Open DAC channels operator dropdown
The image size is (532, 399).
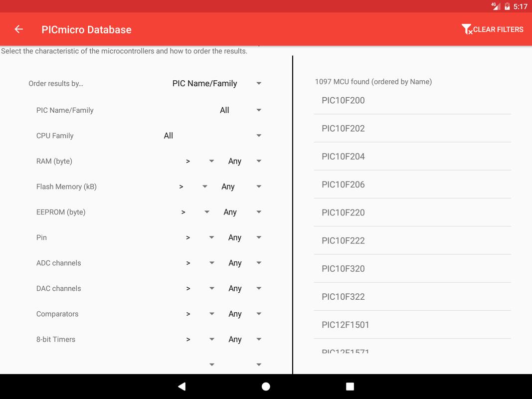click(199, 288)
